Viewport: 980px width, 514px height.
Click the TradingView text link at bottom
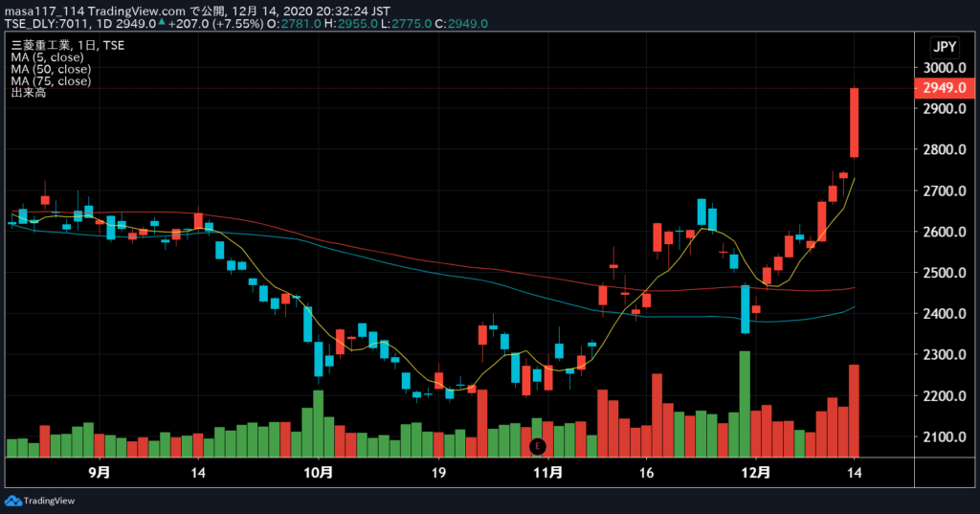point(49,501)
